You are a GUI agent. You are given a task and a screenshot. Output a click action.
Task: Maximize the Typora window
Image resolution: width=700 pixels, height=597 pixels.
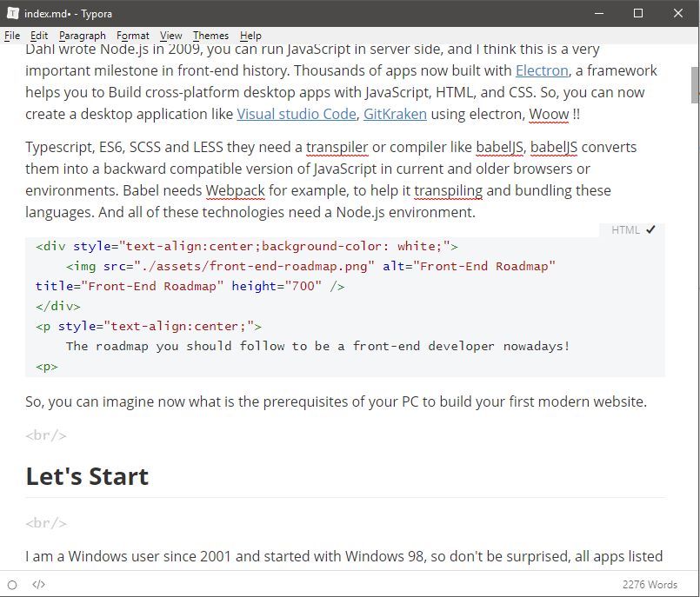638,13
